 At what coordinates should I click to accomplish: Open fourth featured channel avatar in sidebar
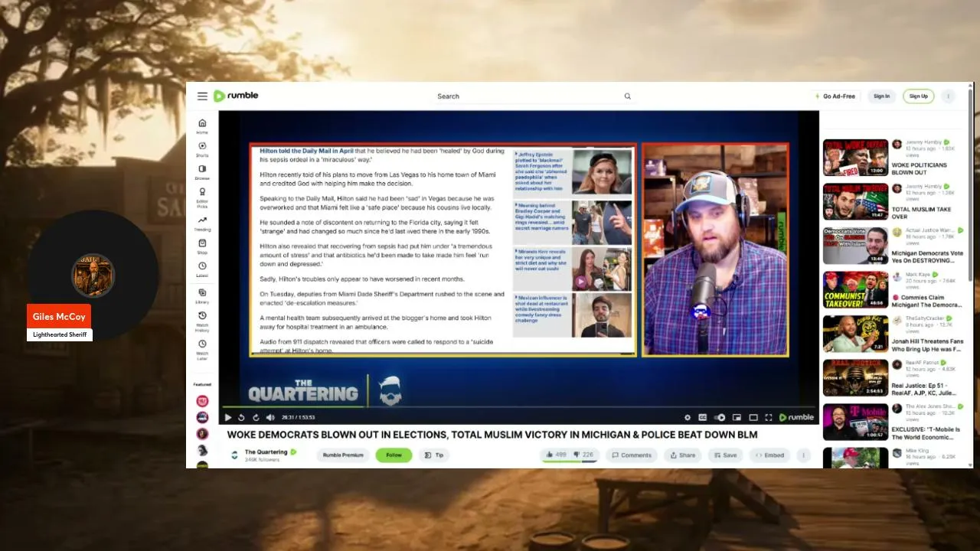click(202, 450)
